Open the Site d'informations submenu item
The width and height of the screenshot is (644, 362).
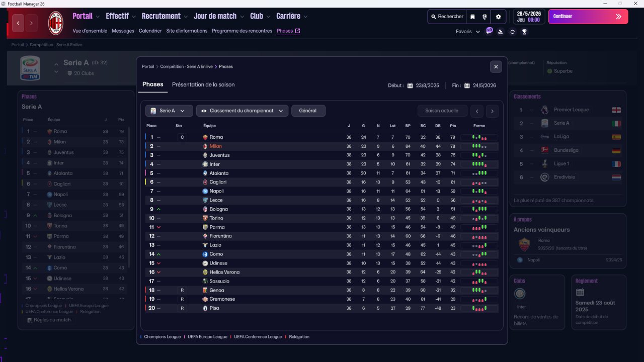click(x=187, y=31)
